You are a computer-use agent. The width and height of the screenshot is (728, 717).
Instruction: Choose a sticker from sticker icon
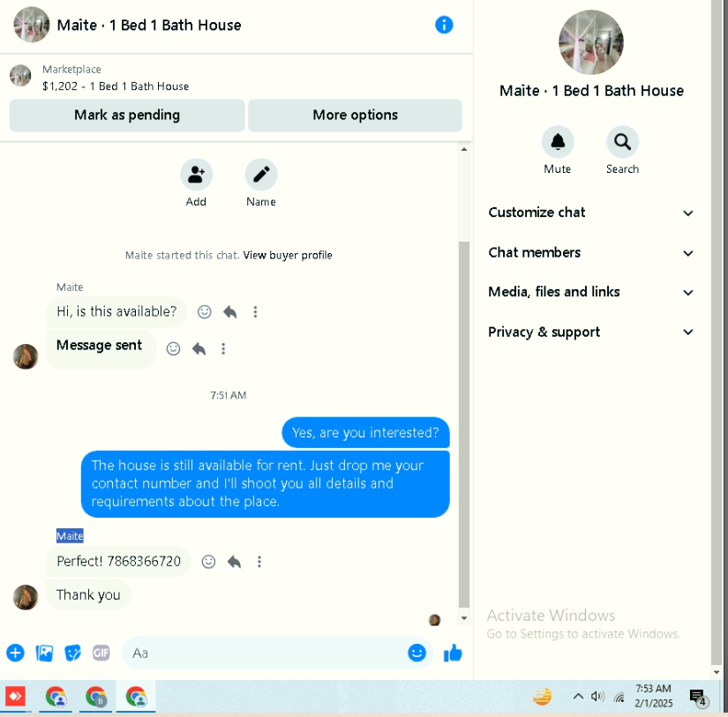pos(72,653)
